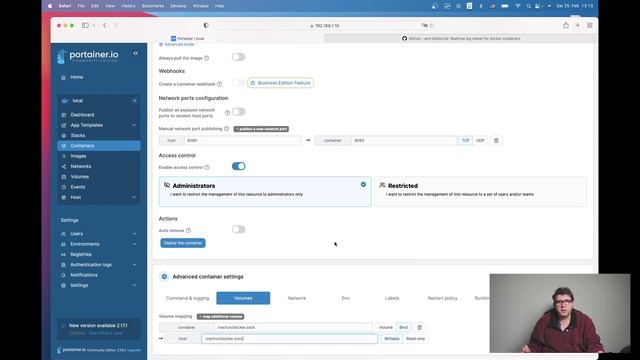
Task: Expand the Environments settings section
Action: [134, 244]
